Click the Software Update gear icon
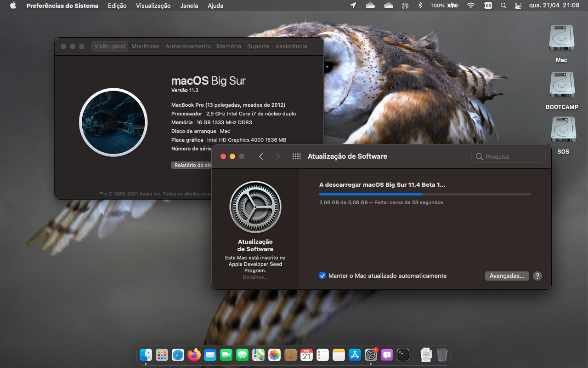The height and width of the screenshot is (368, 588). [x=255, y=207]
